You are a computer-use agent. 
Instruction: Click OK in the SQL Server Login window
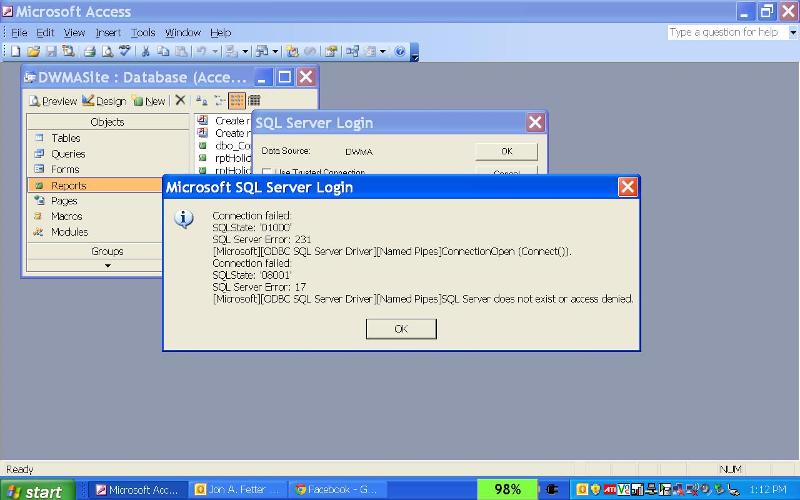pos(506,151)
